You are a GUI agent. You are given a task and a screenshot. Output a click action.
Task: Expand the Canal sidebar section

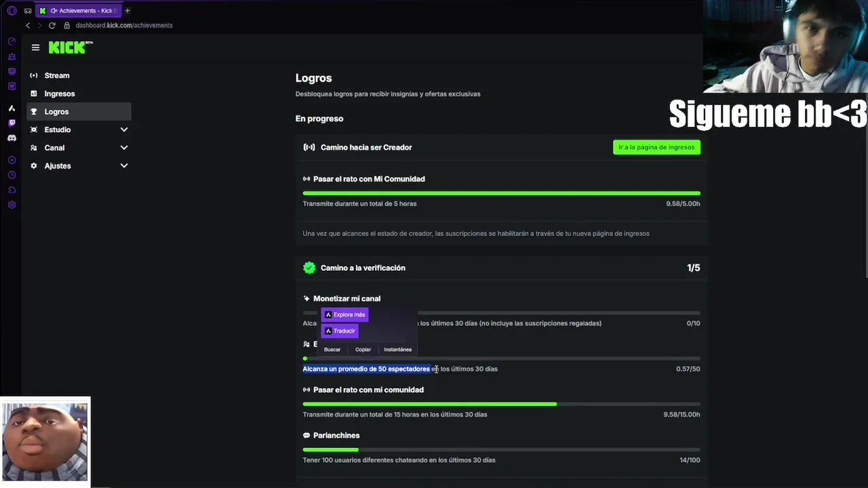[124, 148]
